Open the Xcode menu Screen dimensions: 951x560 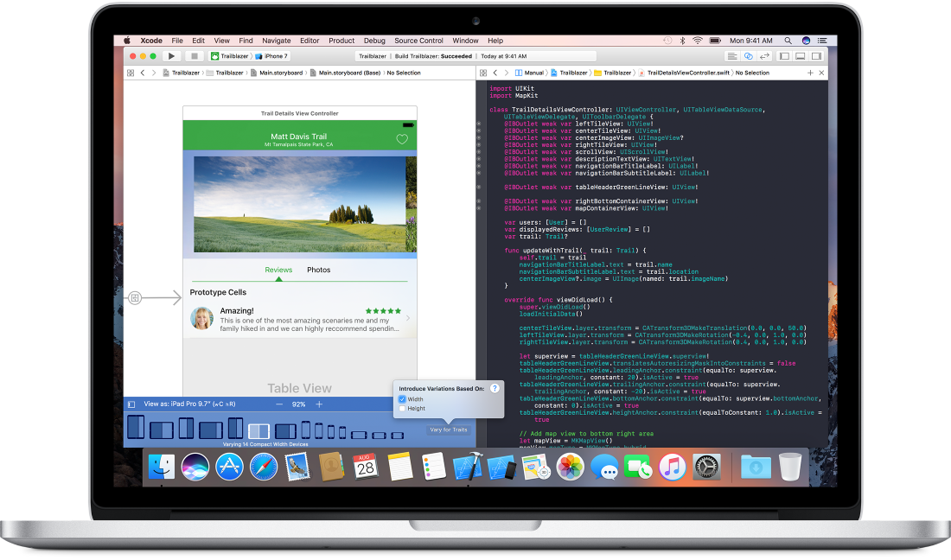click(x=151, y=41)
